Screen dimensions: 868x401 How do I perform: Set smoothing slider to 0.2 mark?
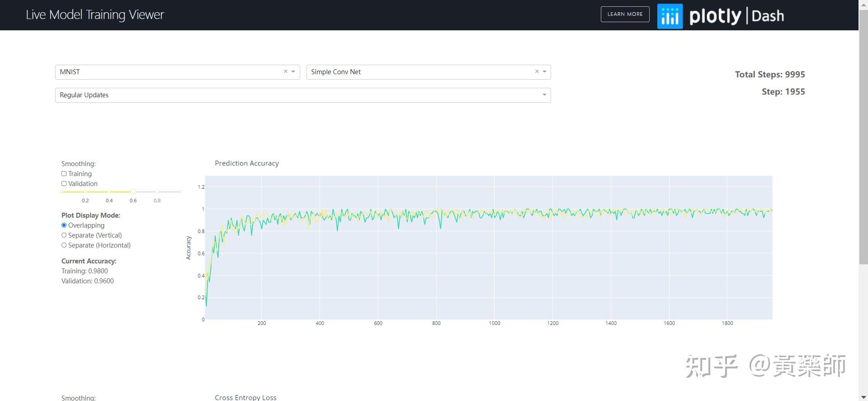pyautogui.click(x=85, y=192)
